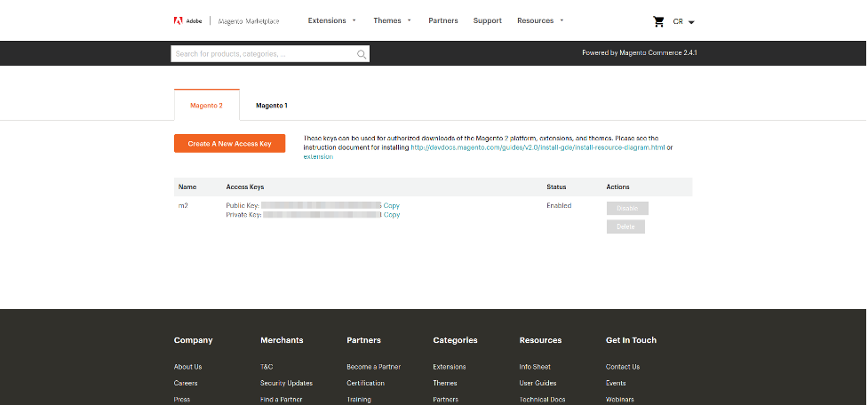
Task: Open the CR account dropdown
Action: click(x=683, y=21)
